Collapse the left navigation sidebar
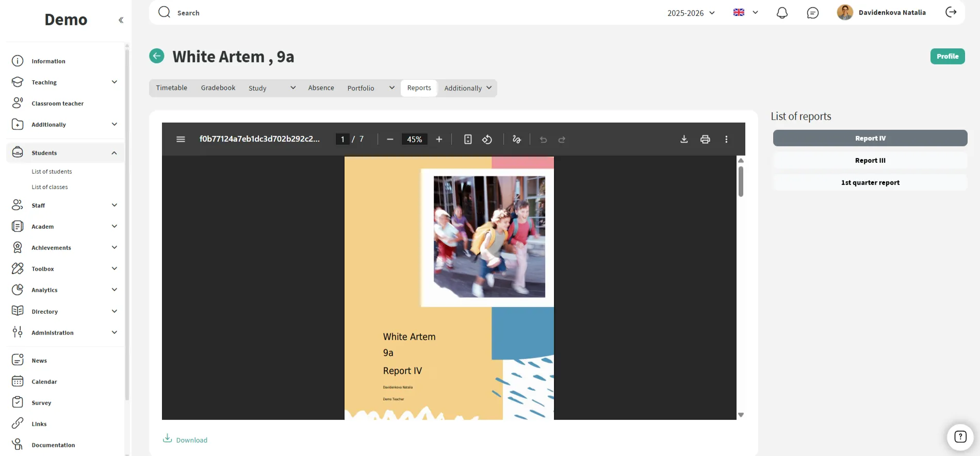This screenshot has height=456, width=980. (x=121, y=20)
